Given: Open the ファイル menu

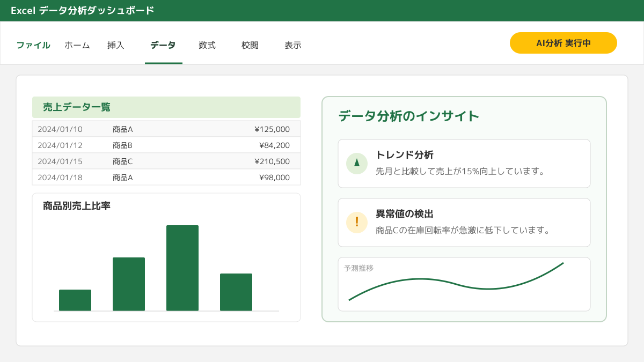Looking at the screenshot, I should pos(33,46).
